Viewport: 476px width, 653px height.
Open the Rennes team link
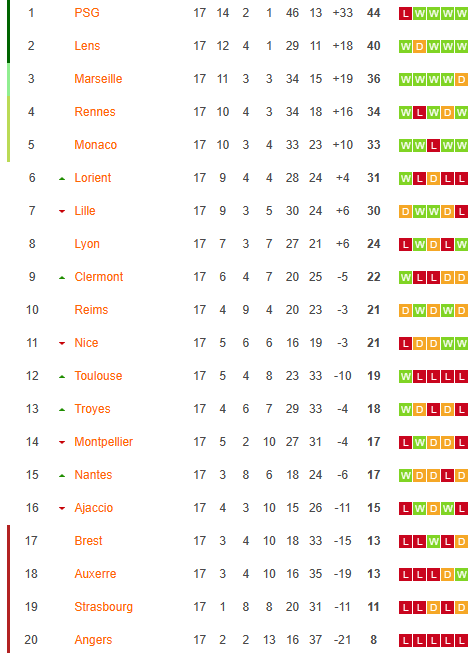[x=95, y=112]
